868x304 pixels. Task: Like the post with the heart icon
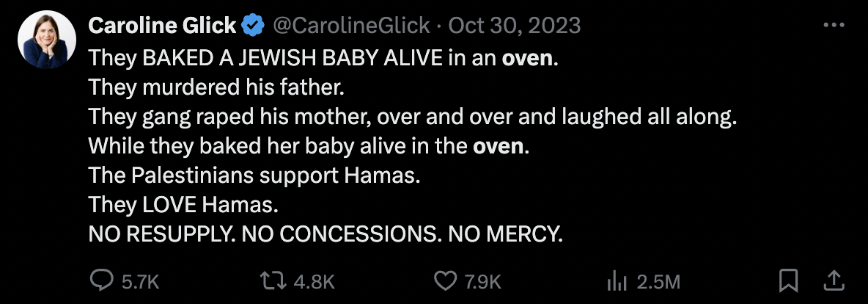(444, 281)
